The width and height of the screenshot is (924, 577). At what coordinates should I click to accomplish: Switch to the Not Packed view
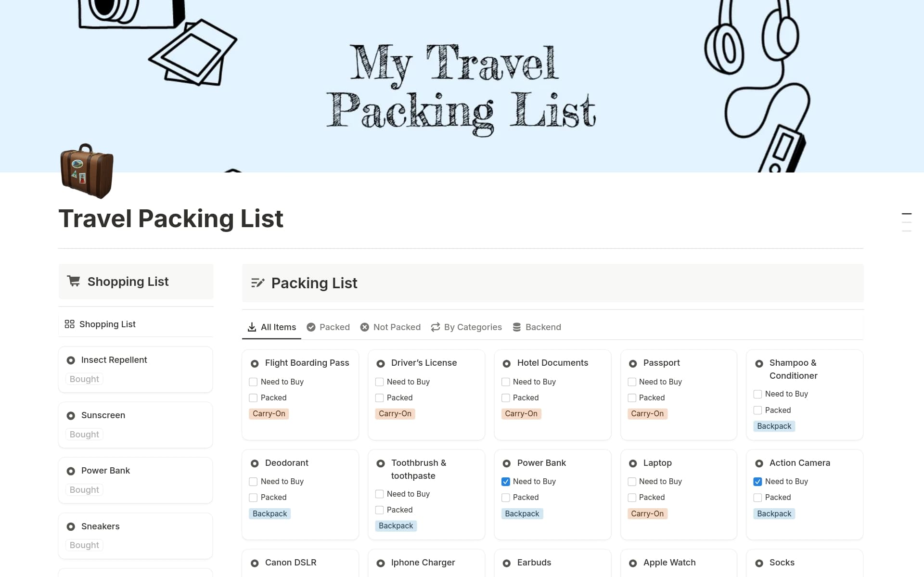pos(397,327)
